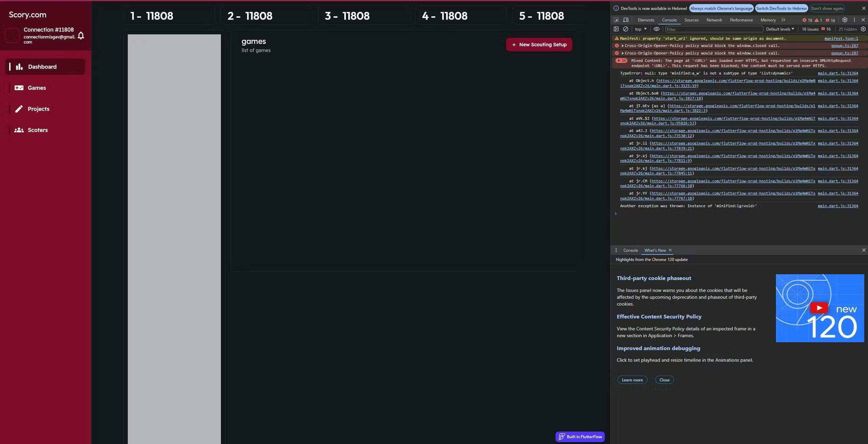Open the Default levels dropdown
This screenshot has width=868, height=444.
pyautogui.click(x=780, y=29)
